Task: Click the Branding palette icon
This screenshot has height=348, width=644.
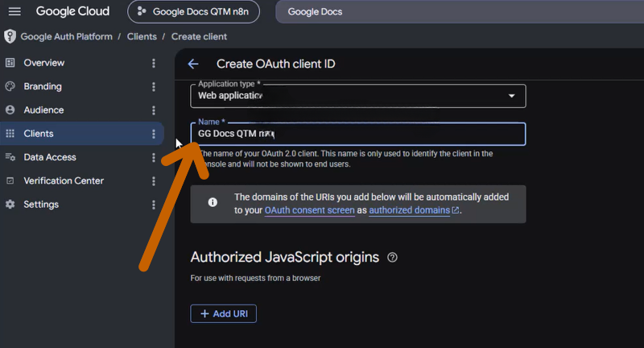Action: [x=10, y=86]
